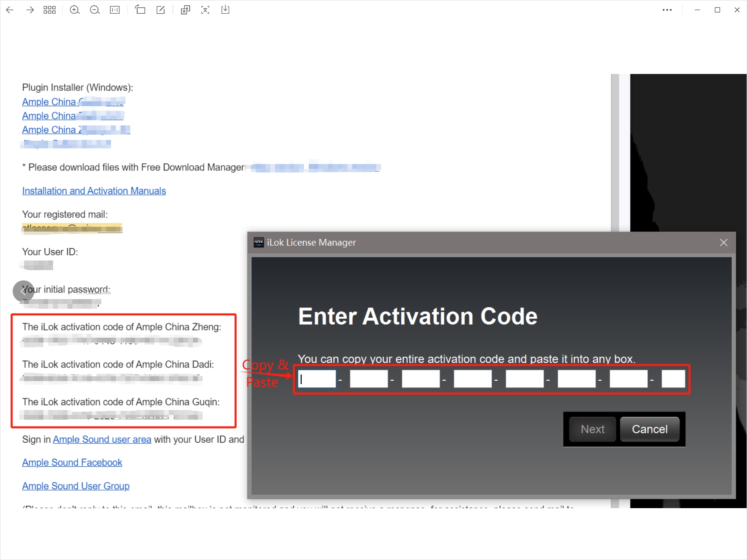
Task: Close the image viewer window
Action: (737, 10)
